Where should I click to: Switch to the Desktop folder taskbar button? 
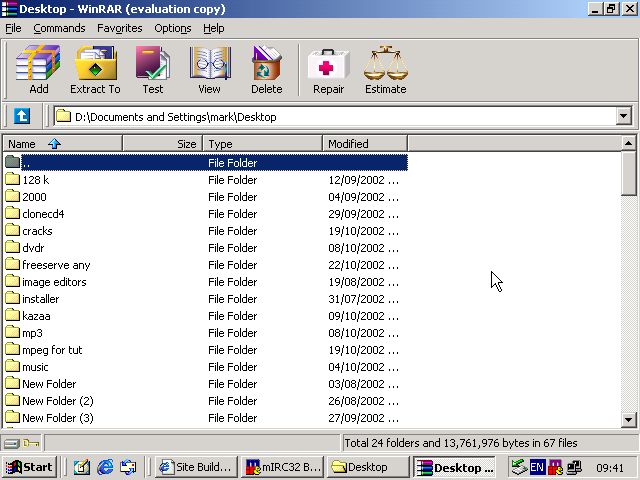pyautogui.click(x=368, y=467)
